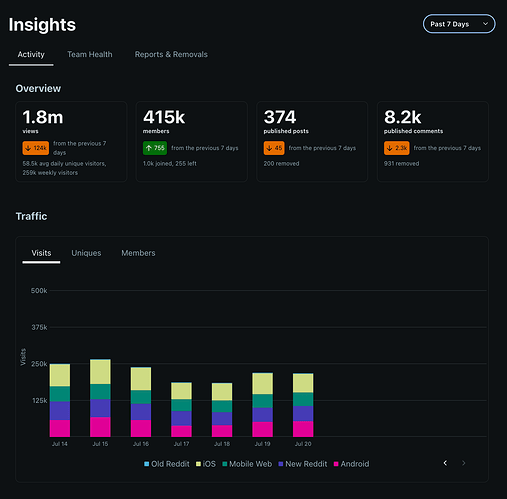Click the previous chart page arrow
The height and width of the screenshot is (499, 507).
(445, 463)
